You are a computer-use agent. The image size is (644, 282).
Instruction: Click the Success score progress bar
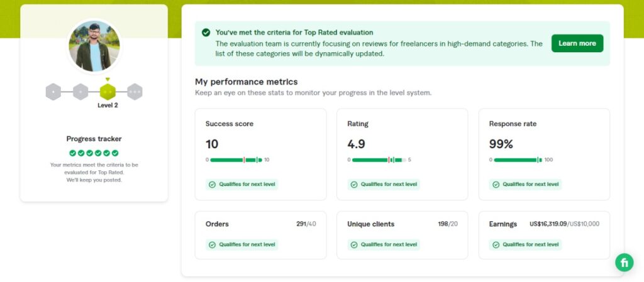tap(236, 160)
